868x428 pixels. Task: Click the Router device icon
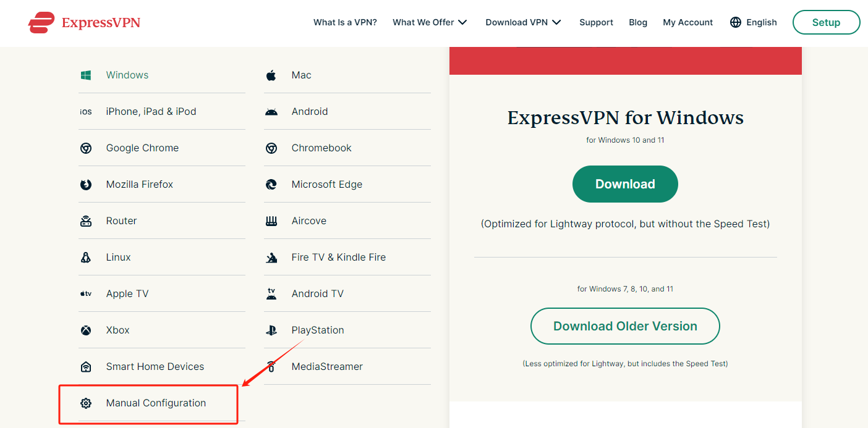click(x=86, y=221)
